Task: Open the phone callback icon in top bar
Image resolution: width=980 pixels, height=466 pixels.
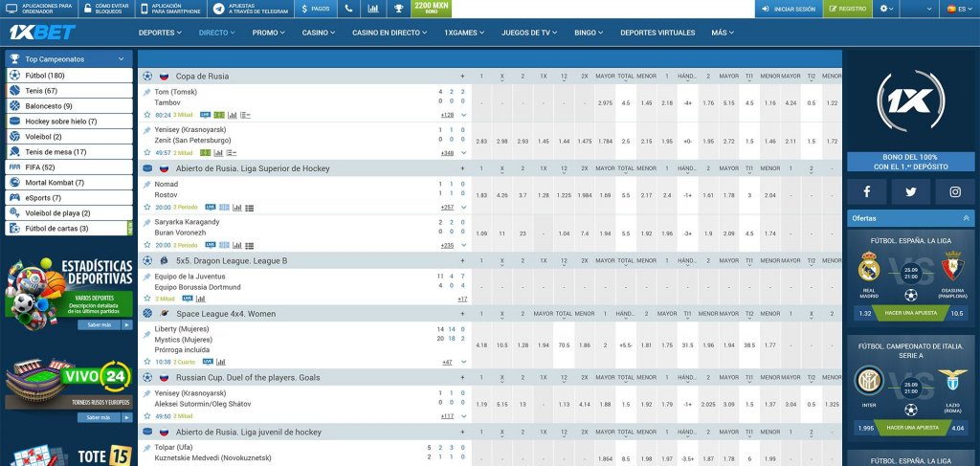Action: (348, 9)
